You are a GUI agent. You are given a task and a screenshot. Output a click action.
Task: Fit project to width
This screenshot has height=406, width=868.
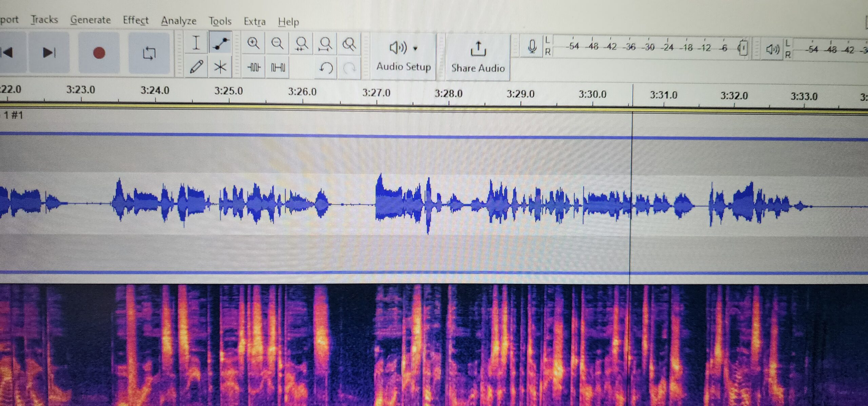pyautogui.click(x=325, y=44)
